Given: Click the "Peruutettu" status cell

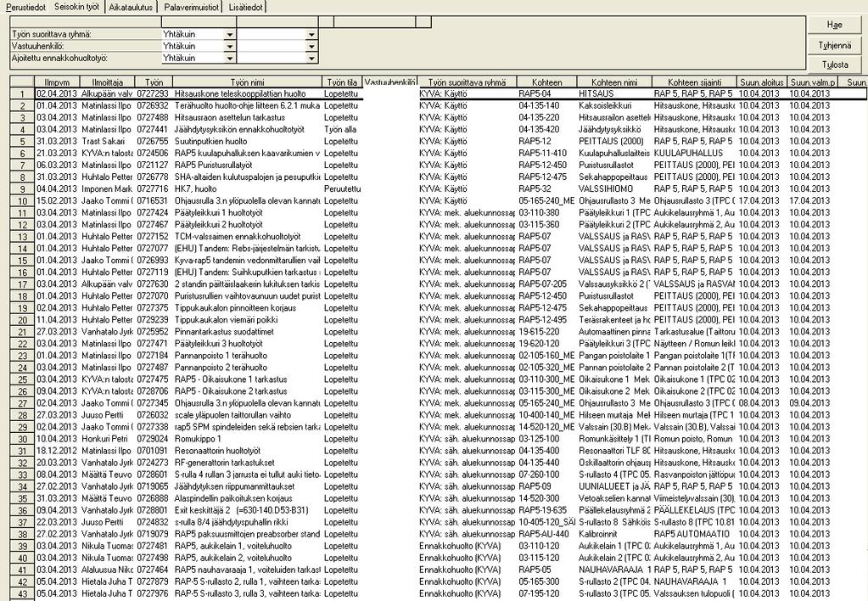Looking at the screenshot, I should [342, 189].
